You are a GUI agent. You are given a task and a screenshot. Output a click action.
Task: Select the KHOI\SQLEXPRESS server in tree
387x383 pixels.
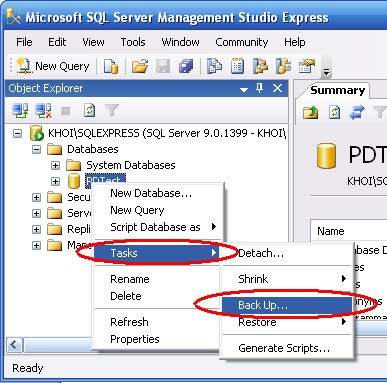(x=167, y=133)
